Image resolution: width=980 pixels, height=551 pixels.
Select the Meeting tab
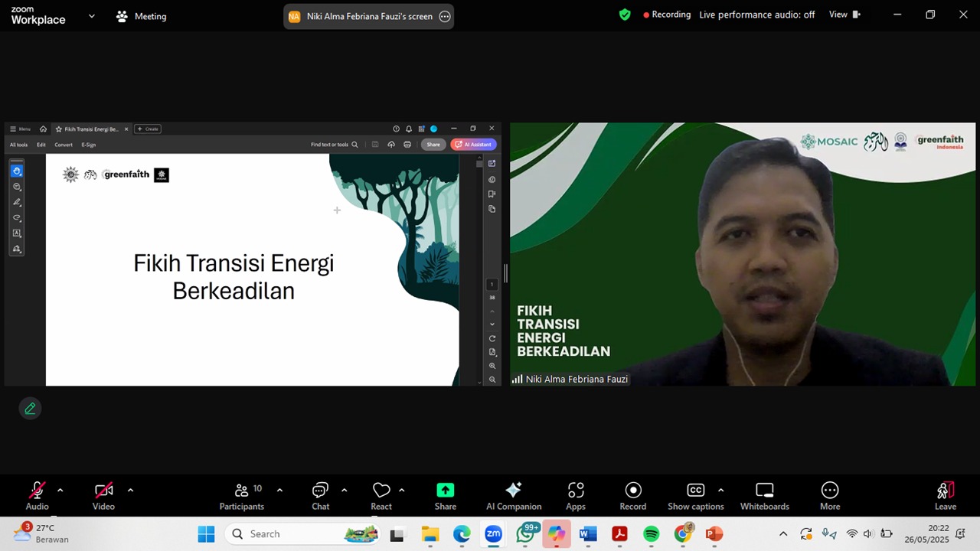pyautogui.click(x=141, y=16)
